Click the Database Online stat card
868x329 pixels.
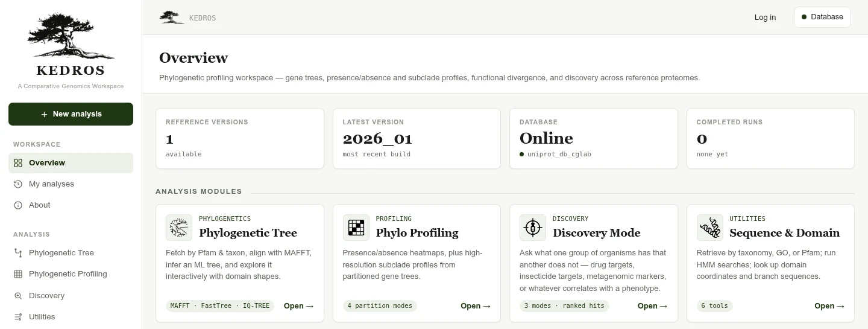point(594,139)
